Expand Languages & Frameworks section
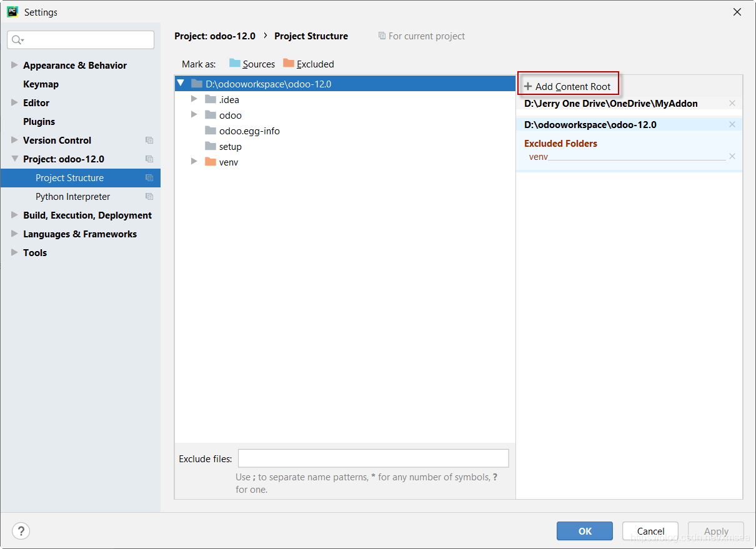Viewport: 756px width, 549px height. click(14, 234)
